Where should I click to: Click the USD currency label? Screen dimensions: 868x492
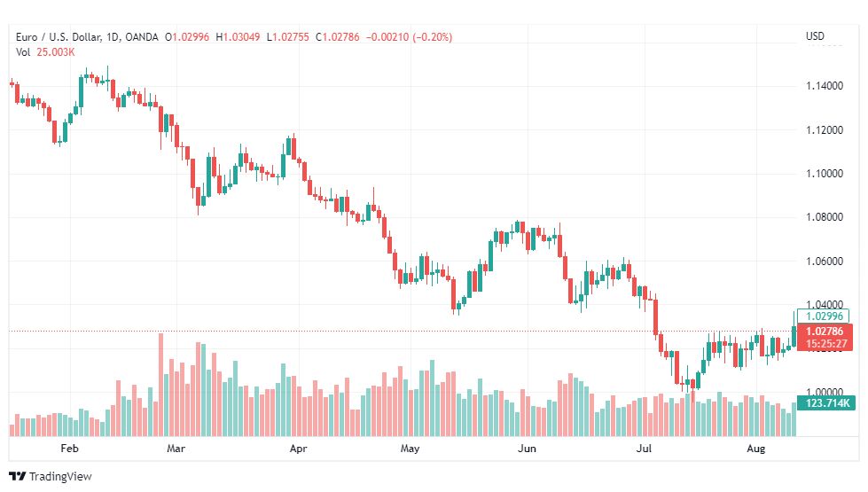coord(815,36)
